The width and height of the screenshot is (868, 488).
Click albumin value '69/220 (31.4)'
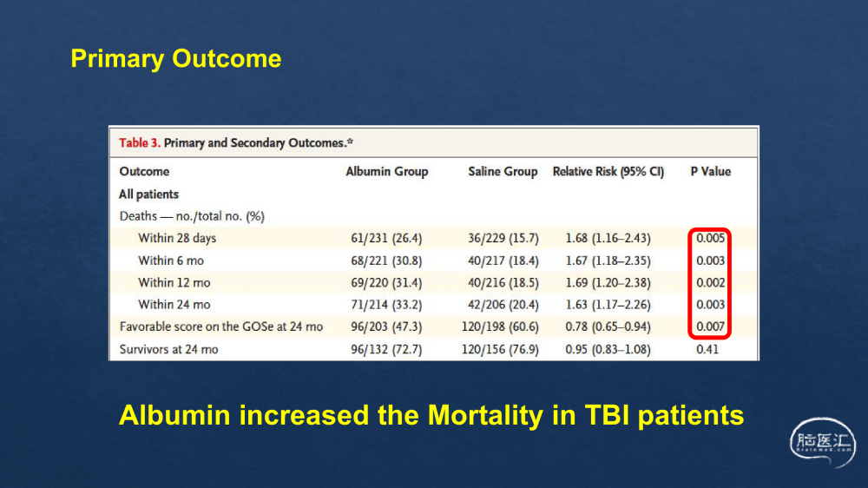point(386,282)
